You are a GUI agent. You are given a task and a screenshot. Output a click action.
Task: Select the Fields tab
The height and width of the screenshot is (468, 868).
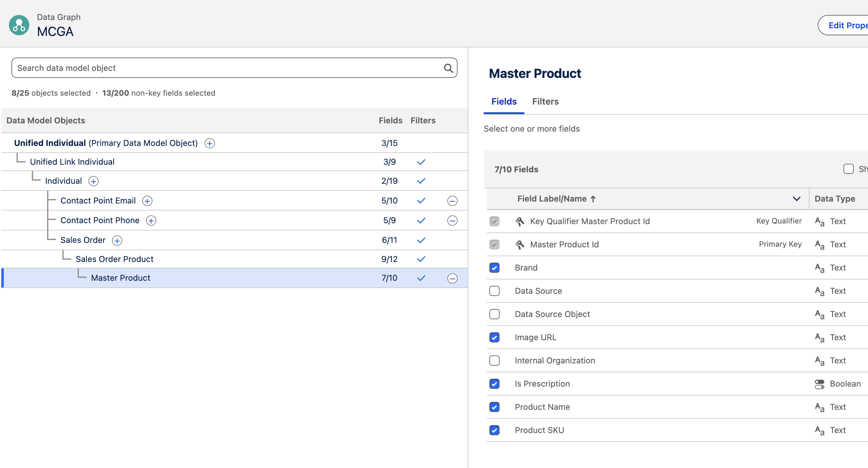[x=504, y=101]
